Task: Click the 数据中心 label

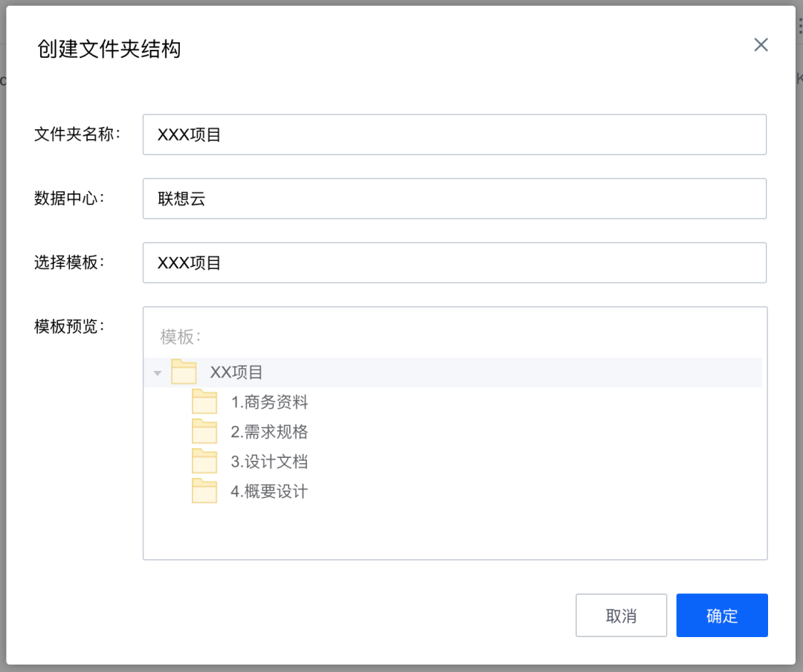Action: click(x=69, y=198)
